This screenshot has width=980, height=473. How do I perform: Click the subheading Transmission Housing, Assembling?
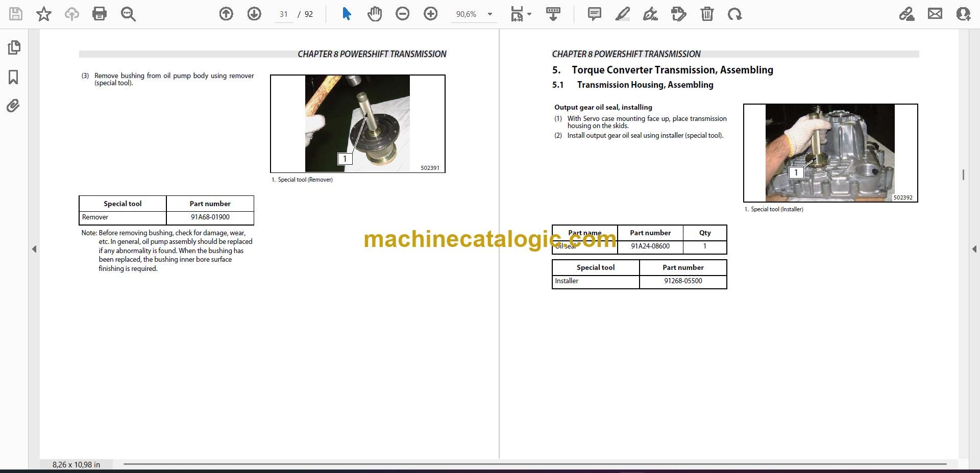pyautogui.click(x=645, y=85)
